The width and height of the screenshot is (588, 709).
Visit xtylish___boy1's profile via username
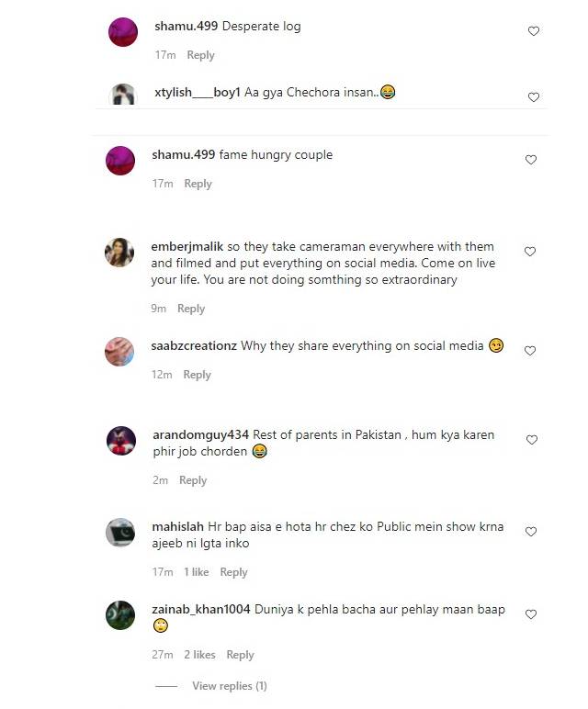pos(198,92)
